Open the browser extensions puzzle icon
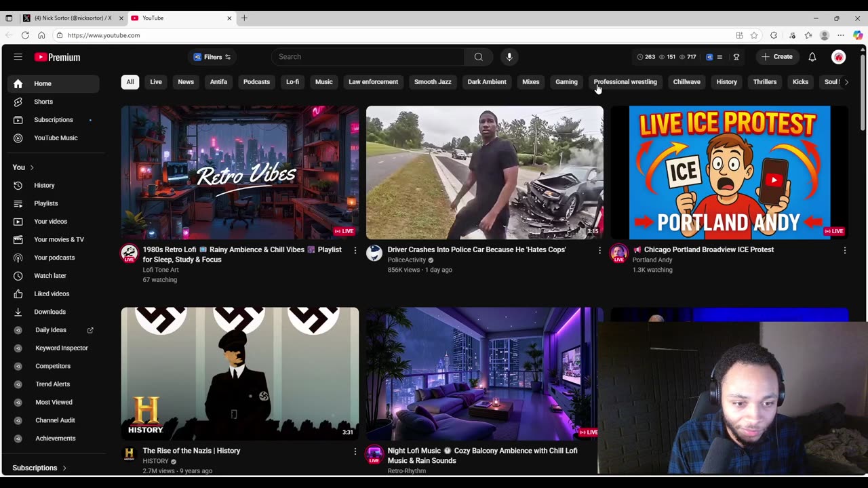The height and width of the screenshot is (488, 868). pos(774,35)
